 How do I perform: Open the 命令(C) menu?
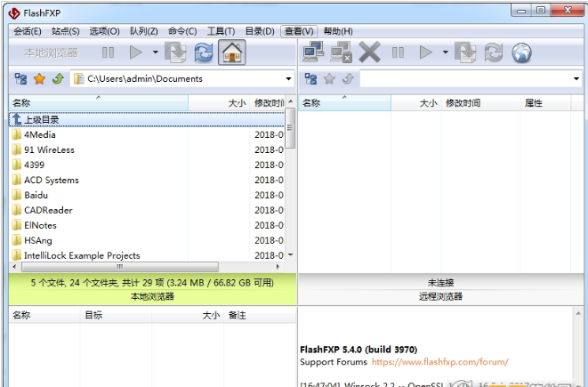click(x=182, y=31)
